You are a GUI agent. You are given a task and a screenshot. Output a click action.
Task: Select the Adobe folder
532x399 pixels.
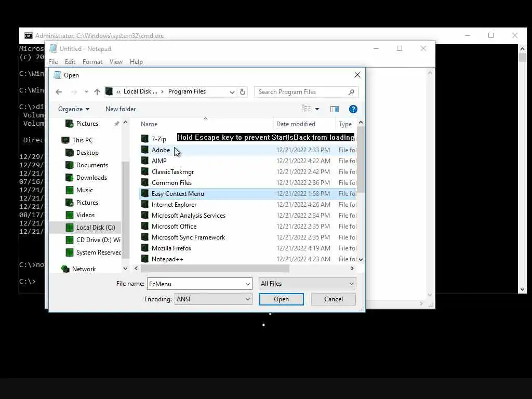(x=161, y=150)
